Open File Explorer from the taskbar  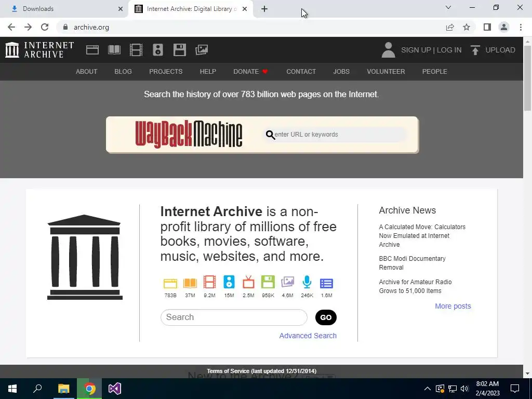click(63, 389)
